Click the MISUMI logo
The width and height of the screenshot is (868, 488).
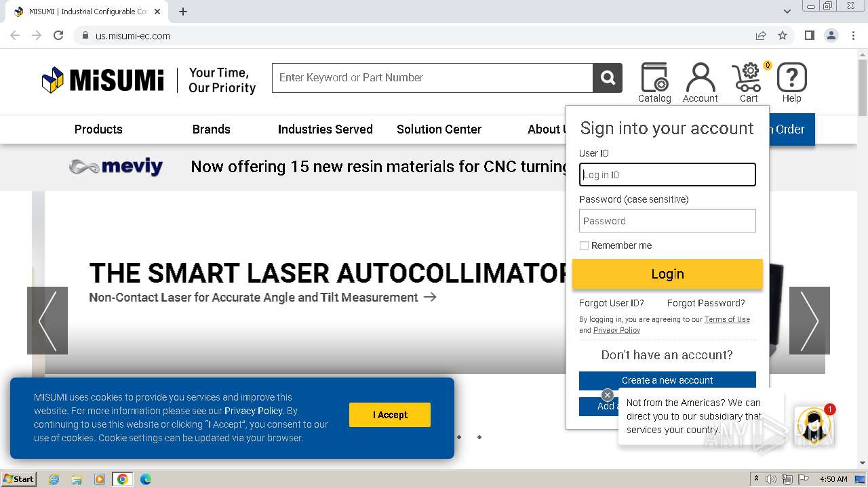click(x=103, y=80)
